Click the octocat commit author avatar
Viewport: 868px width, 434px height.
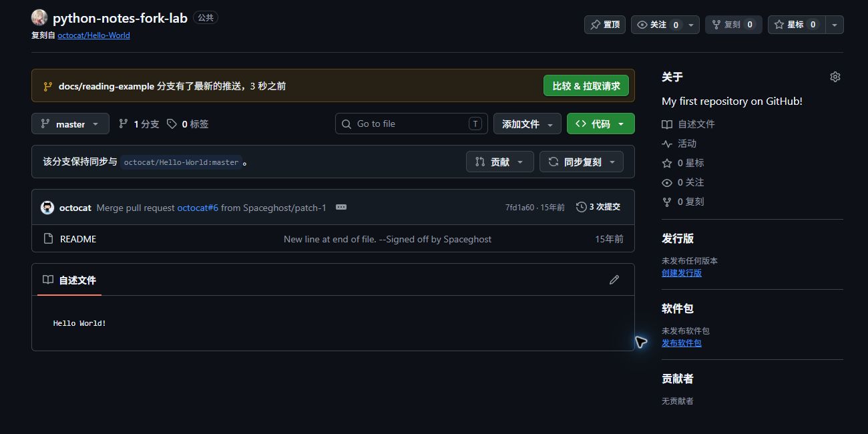47,207
